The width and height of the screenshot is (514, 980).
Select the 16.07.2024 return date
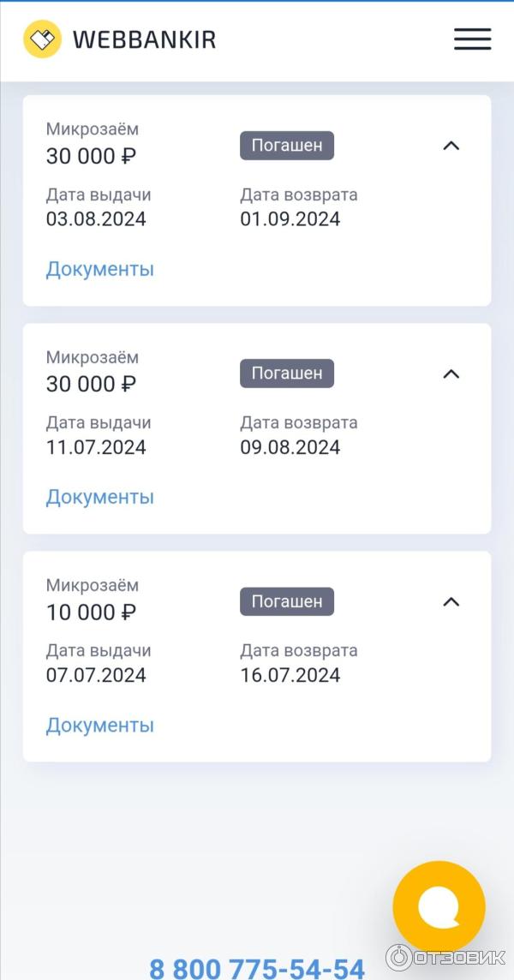290,675
